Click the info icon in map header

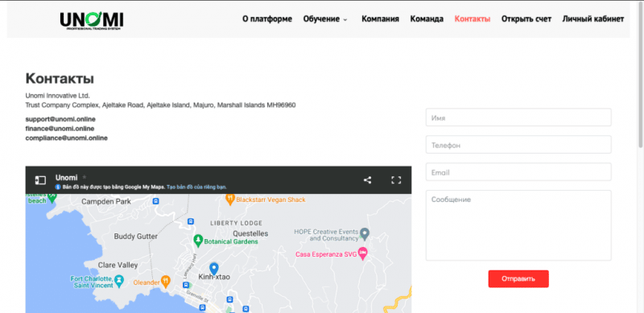pyautogui.click(x=58, y=187)
